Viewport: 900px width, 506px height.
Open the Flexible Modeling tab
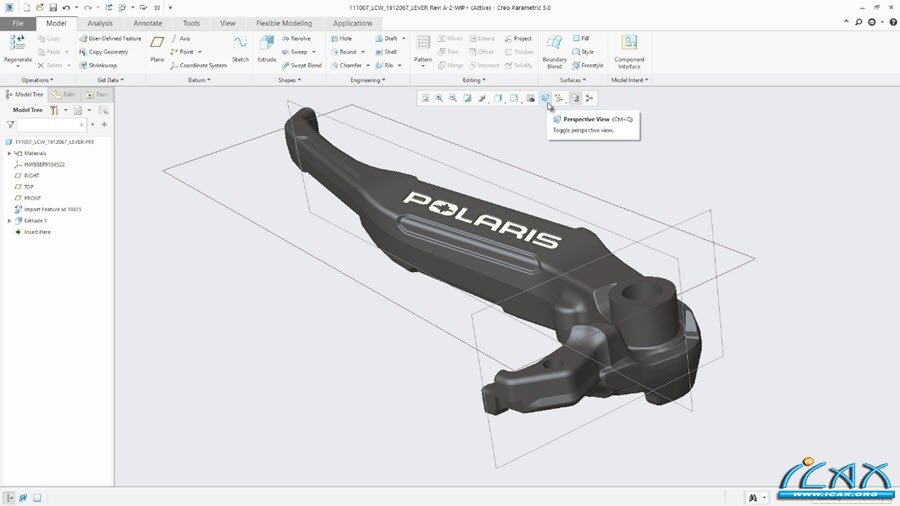coord(284,24)
